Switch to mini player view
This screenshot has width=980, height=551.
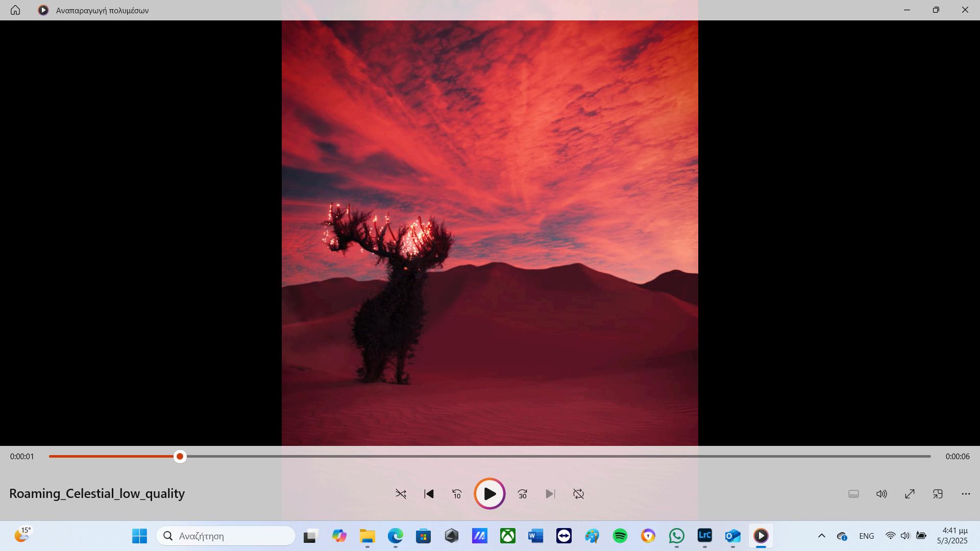[x=938, y=494]
